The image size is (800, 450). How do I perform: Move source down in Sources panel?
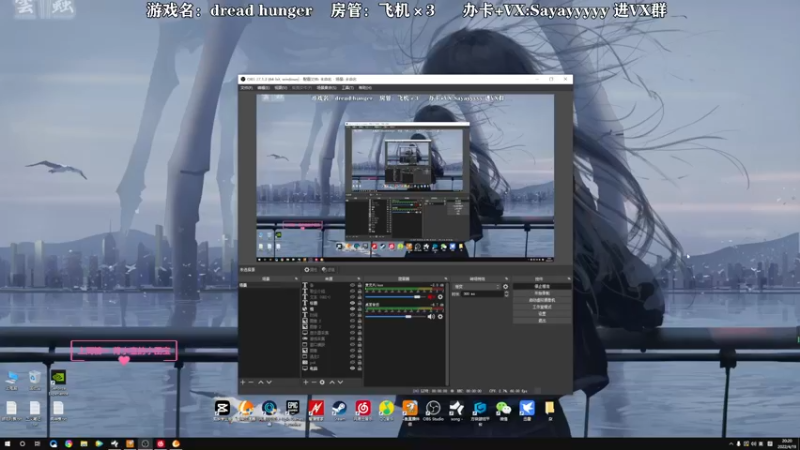(340, 382)
